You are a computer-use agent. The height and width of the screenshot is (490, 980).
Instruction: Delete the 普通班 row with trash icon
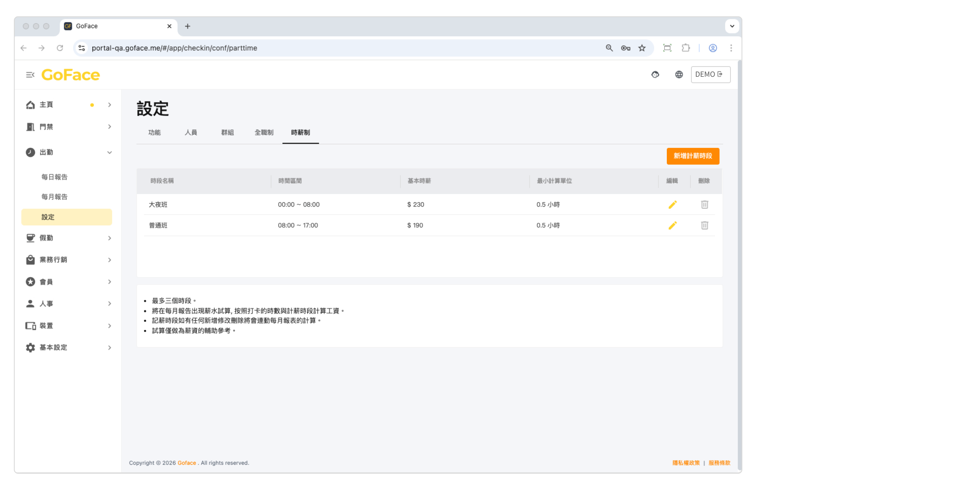pyautogui.click(x=704, y=225)
